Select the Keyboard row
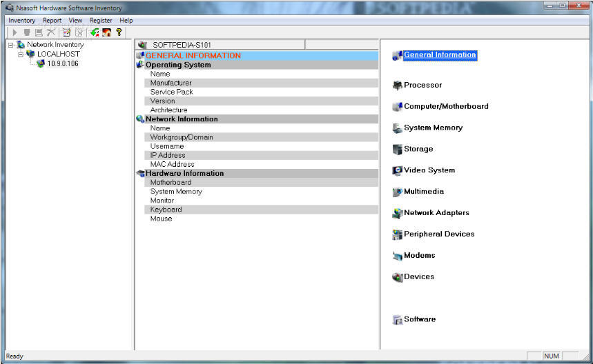The height and width of the screenshot is (364, 593). click(x=261, y=210)
